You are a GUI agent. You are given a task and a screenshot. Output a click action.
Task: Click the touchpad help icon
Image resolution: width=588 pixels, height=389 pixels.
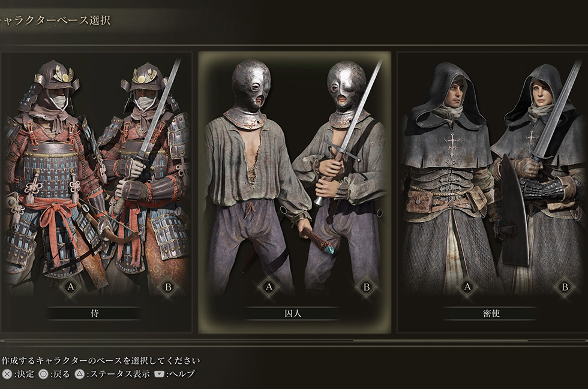(x=160, y=374)
